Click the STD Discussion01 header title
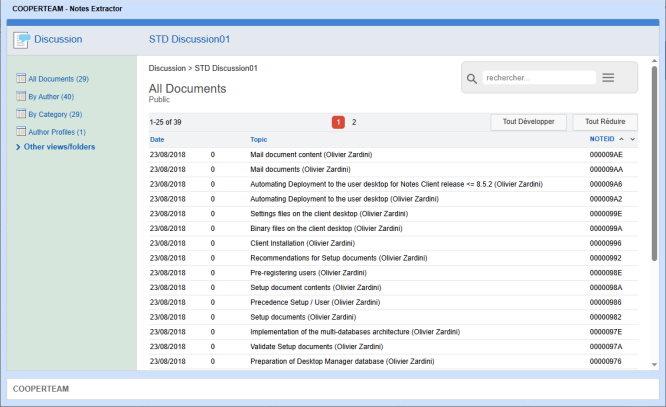Image resolution: width=666 pixels, height=407 pixels. pyautogui.click(x=189, y=39)
